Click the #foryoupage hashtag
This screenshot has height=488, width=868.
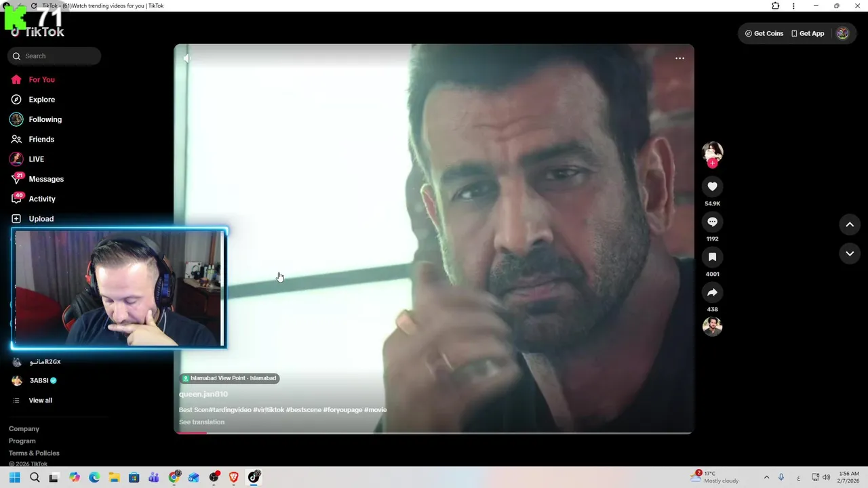343,410
